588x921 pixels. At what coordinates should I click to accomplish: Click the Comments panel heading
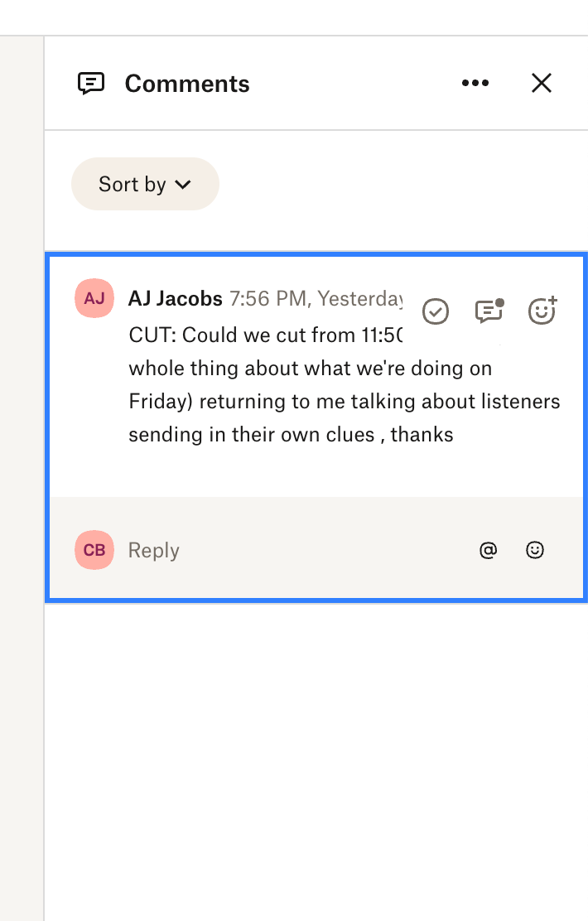point(187,84)
